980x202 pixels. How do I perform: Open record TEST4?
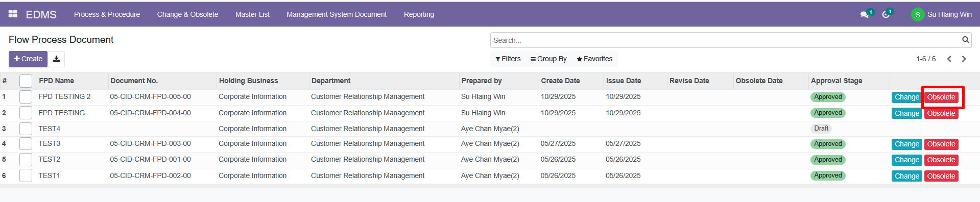click(x=50, y=129)
